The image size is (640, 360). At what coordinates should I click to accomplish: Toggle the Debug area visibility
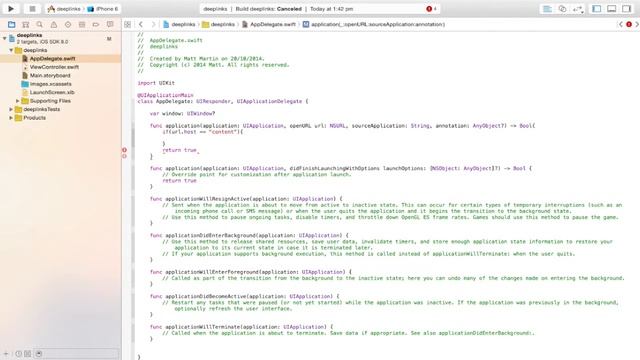pyautogui.click(x=611, y=9)
